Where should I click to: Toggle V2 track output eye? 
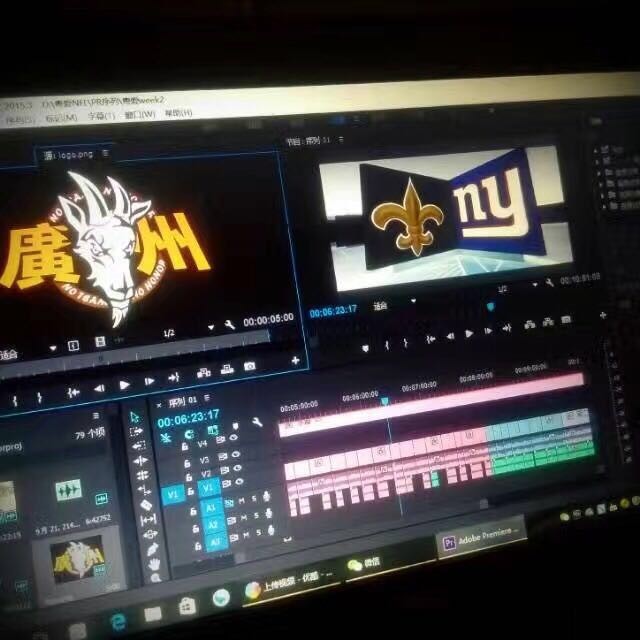coord(238,469)
